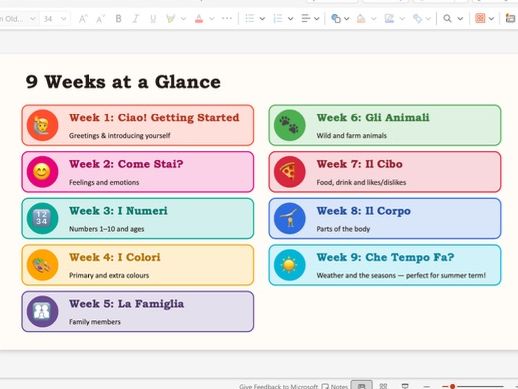Viewport: 518px width, 389px height.
Task: Zoom out with minus button
Action: pyautogui.click(x=427, y=386)
